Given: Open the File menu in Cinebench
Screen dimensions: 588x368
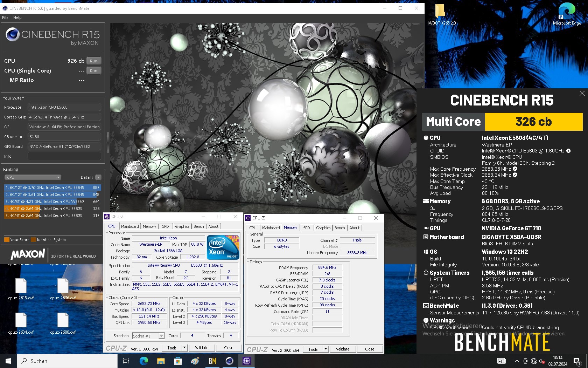Looking at the screenshot, I should pos(5,18).
